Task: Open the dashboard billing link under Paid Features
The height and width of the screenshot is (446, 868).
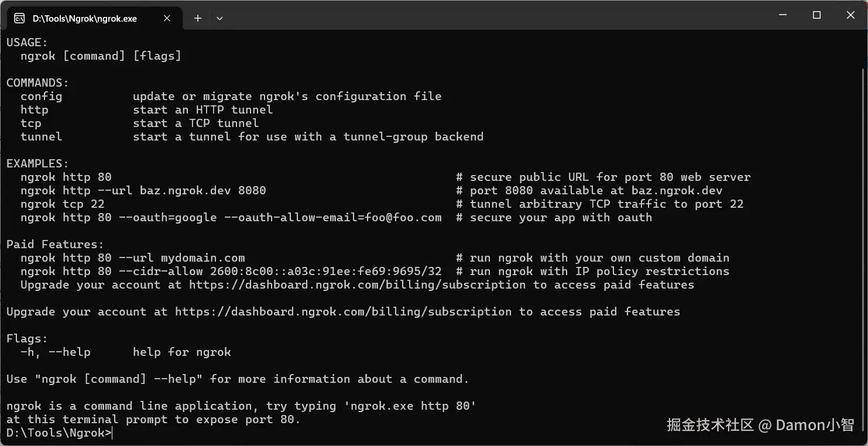Action: click(x=357, y=285)
